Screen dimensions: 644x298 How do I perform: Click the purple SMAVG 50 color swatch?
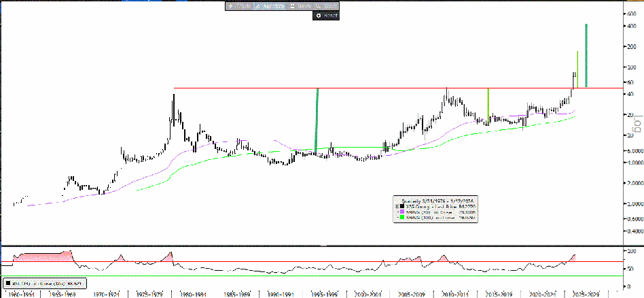(402, 212)
